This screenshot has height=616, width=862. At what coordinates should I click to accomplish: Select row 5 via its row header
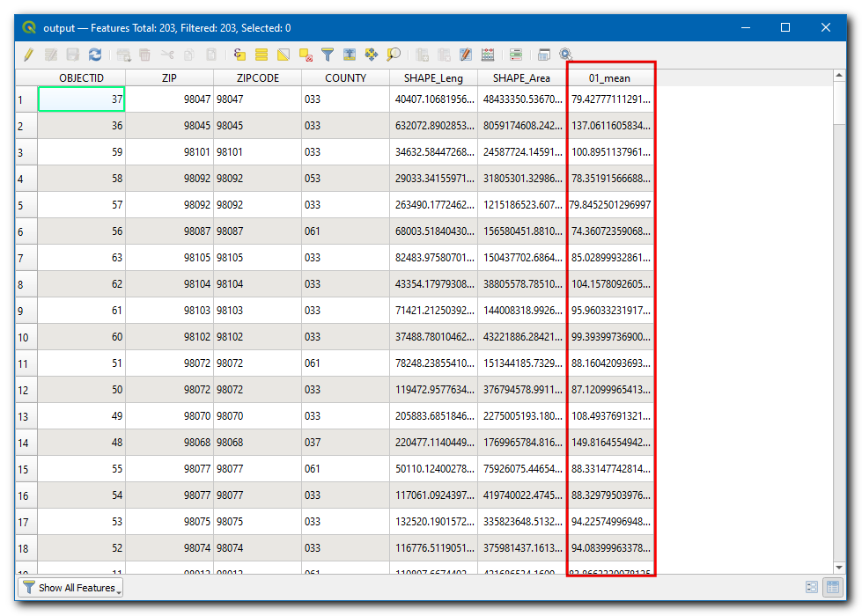(26, 205)
